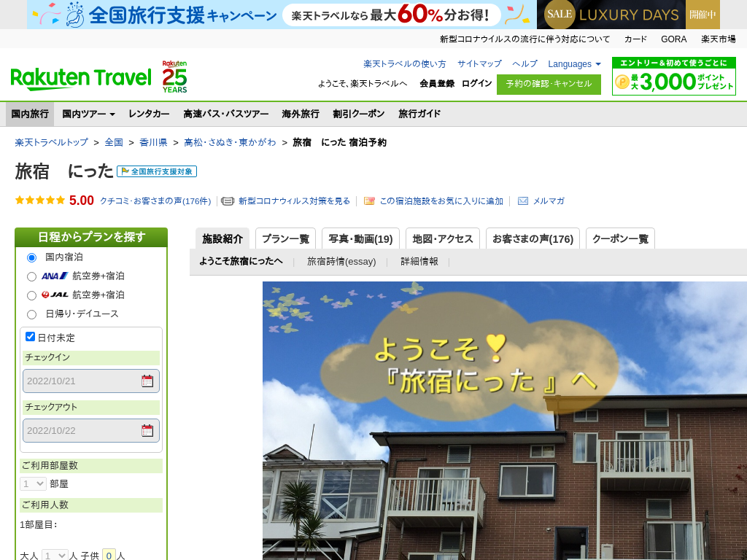Click the 全国旅行支援対象 flag badge
Viewport: 747px width, 560px height.
[x=157, y=171]
